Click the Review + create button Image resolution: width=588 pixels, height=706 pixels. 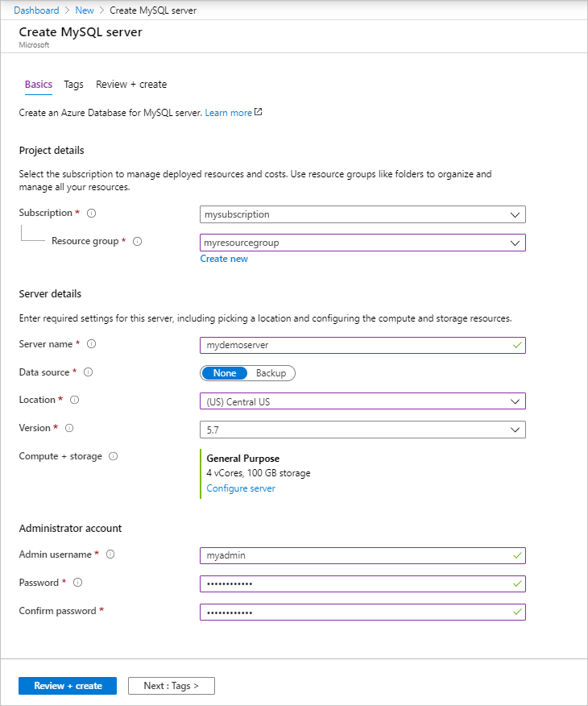[68, 686]
